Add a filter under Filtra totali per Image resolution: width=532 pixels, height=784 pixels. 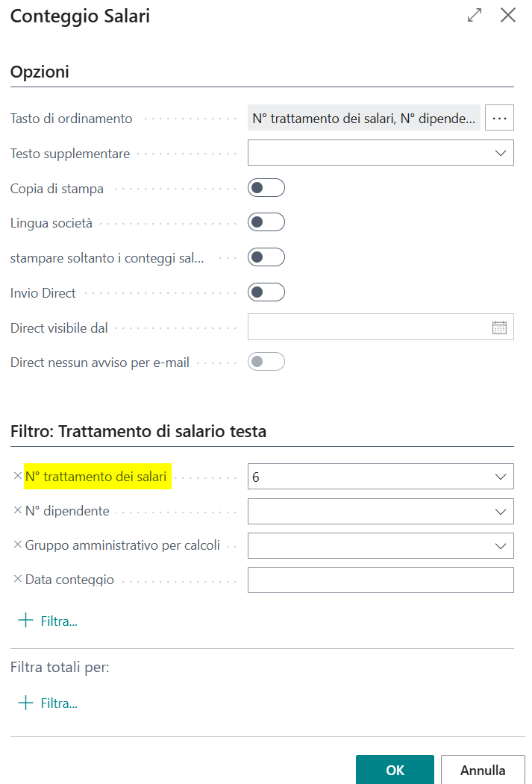[x=48, y=703]
